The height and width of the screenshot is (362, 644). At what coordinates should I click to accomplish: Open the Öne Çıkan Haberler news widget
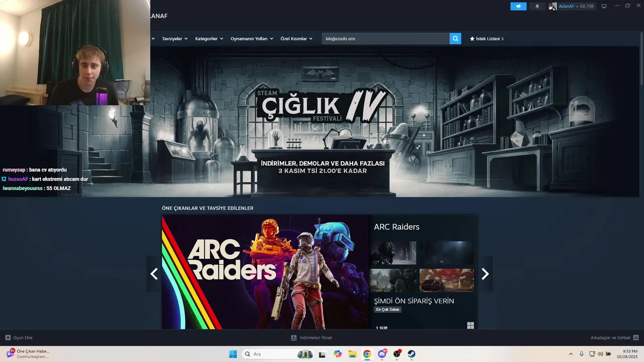coord(29,353)
